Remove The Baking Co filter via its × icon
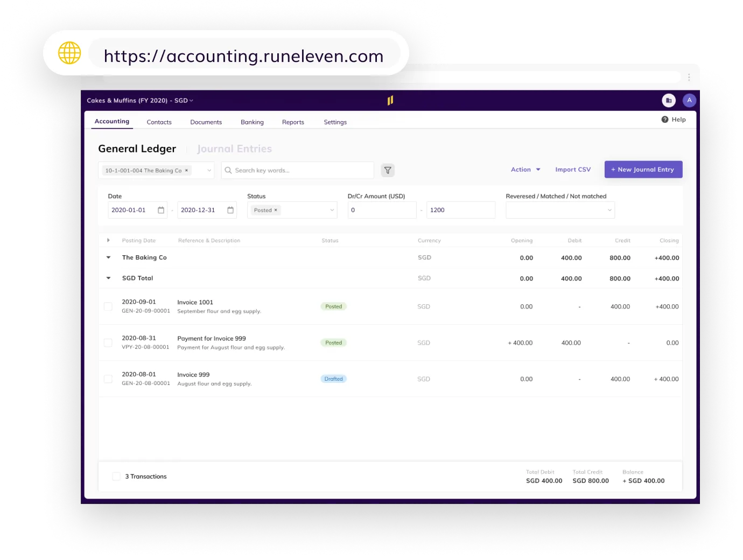 (186, 170)
